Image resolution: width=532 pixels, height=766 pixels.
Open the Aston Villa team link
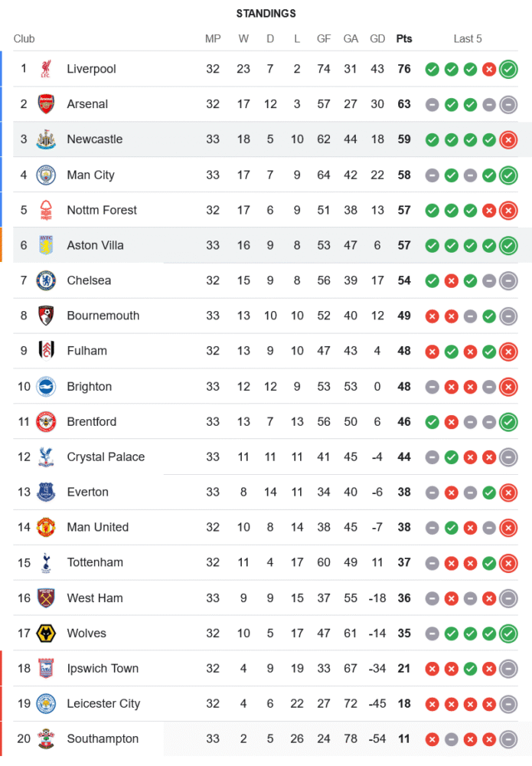point(95,245)
